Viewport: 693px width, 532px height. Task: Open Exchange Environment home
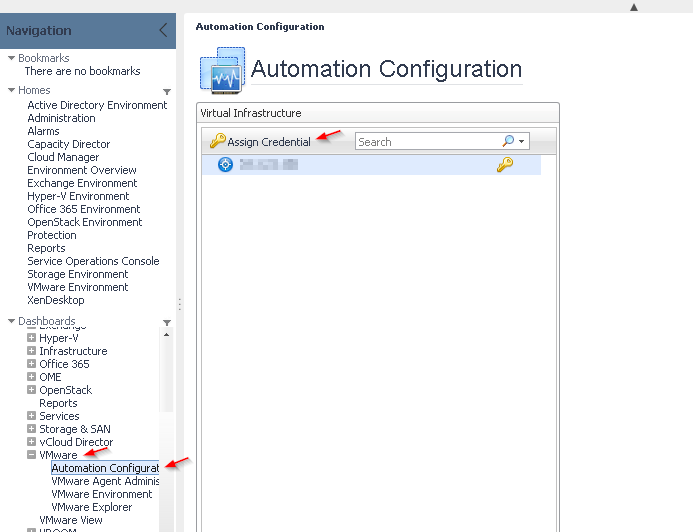pos(82,183)
